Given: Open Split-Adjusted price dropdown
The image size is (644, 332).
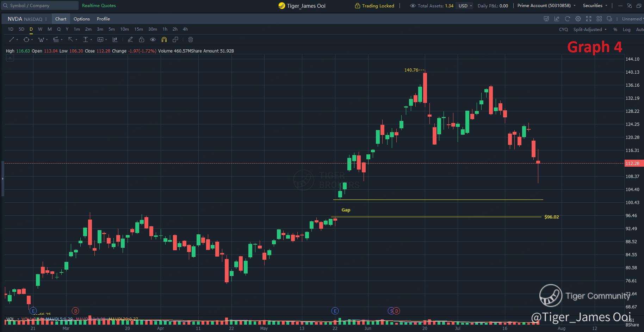Looking at the screenshot, I should (x=590, y=30).
